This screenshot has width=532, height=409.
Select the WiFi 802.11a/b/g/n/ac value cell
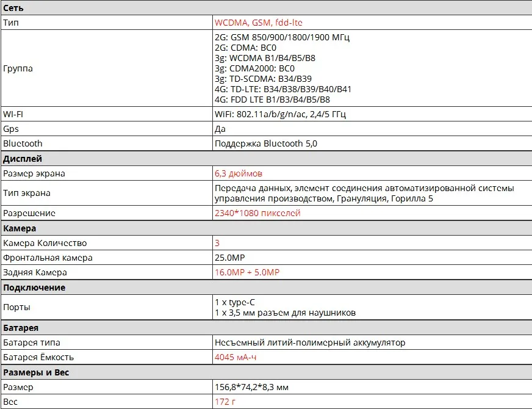pyautogui.click(x=372, y=114)
